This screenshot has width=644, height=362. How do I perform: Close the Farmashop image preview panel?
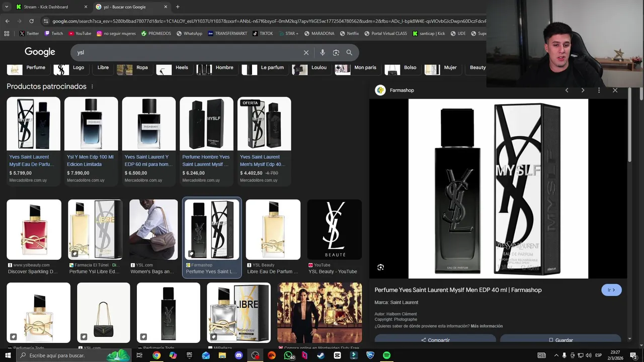point(615,90)
